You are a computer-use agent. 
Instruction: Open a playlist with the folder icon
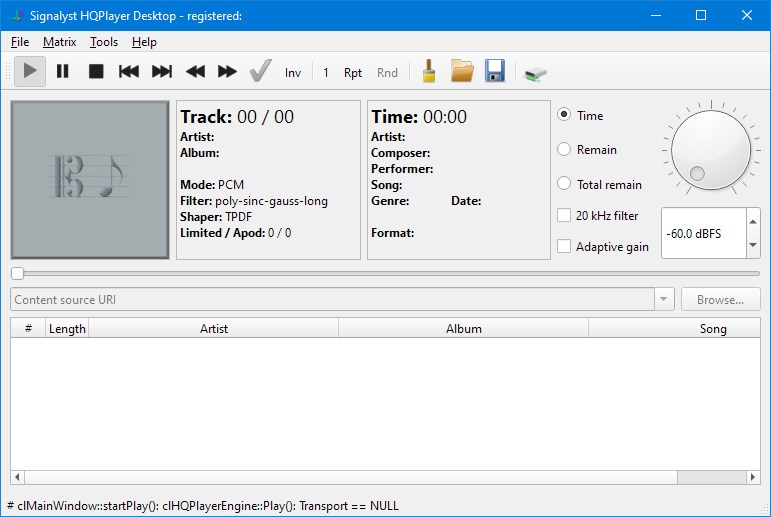(x=462, y=71)
